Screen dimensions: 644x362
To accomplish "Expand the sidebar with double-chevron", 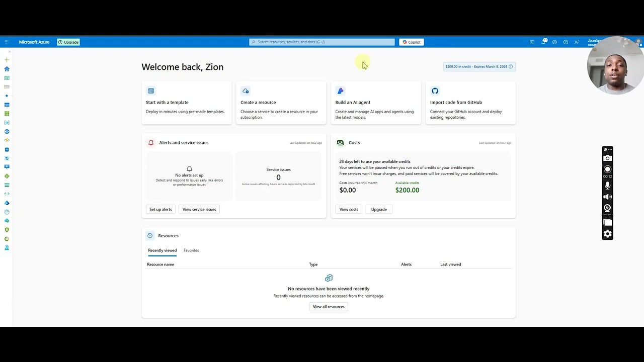I will [9, 52].
